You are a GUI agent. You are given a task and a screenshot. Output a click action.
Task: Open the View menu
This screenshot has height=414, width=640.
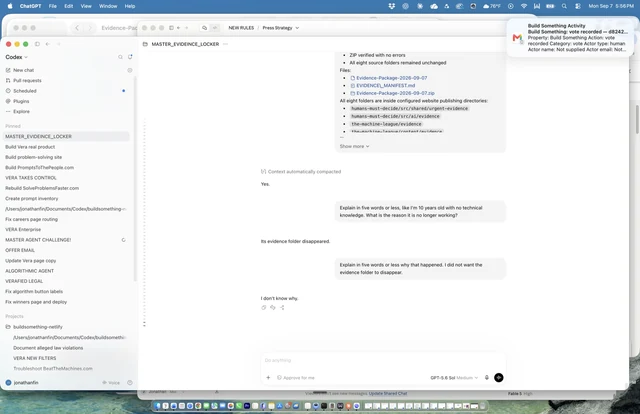[86, 6]
